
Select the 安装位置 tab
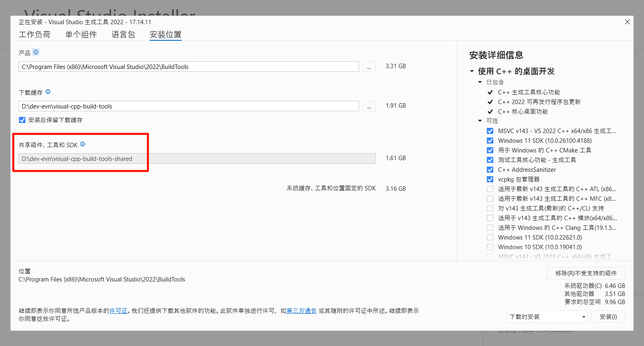166,35
